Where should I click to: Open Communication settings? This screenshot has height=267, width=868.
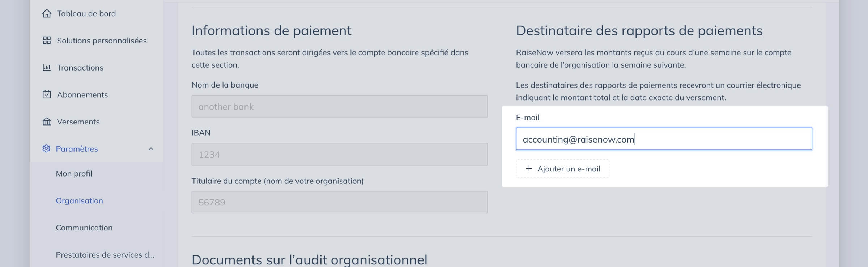84,228
